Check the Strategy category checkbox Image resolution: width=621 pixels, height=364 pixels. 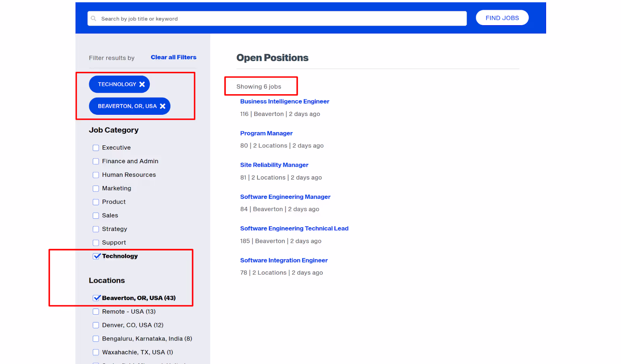(x=96, y=229)
